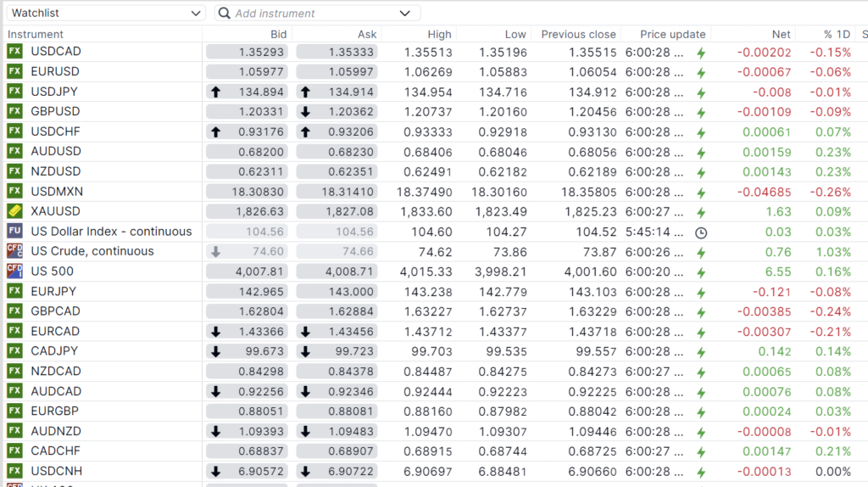Click the gold bar icon beside XAUUSD
The image size is (868, 487).
pos(14,211)
